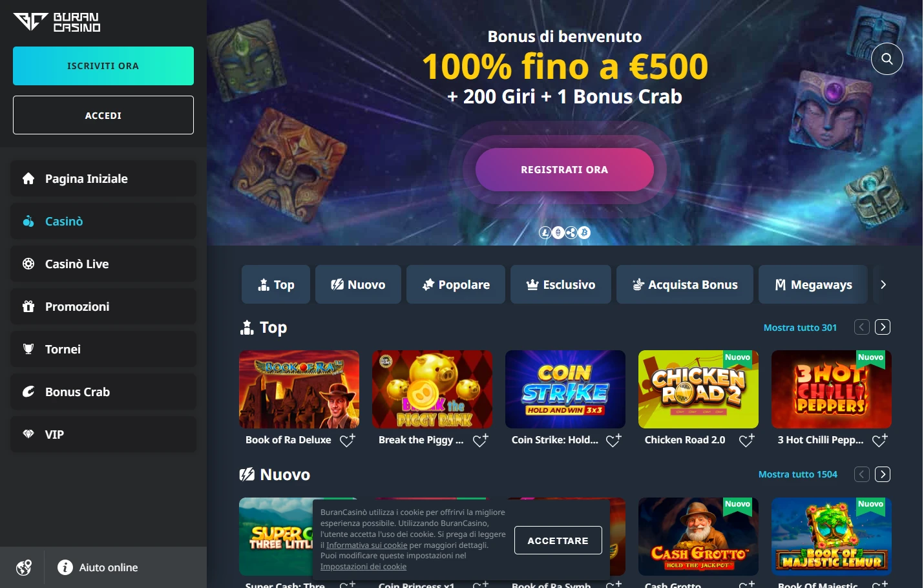Advance Nuovo games carousel to next
924x588 pixels.
pos(883,474)
